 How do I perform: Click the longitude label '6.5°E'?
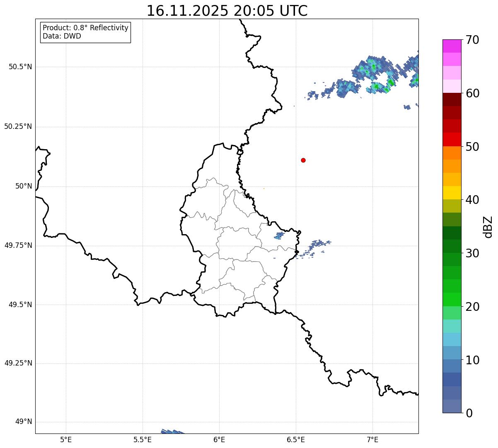[x=296, y=440]
